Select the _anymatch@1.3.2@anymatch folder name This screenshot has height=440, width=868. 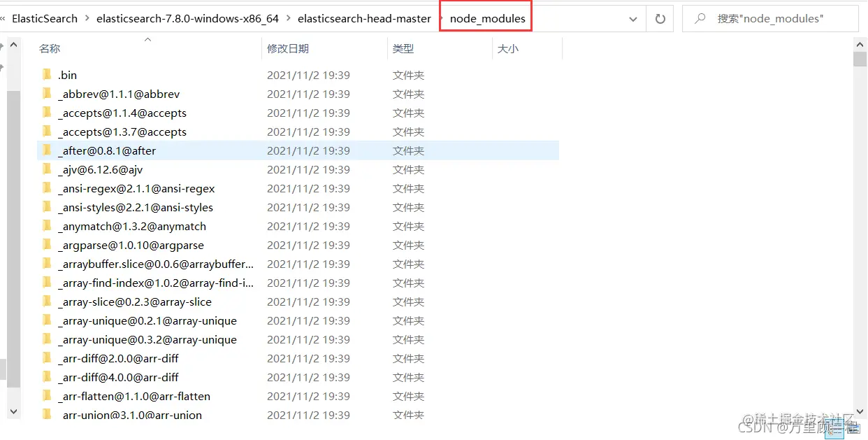(x=132, y=226)
